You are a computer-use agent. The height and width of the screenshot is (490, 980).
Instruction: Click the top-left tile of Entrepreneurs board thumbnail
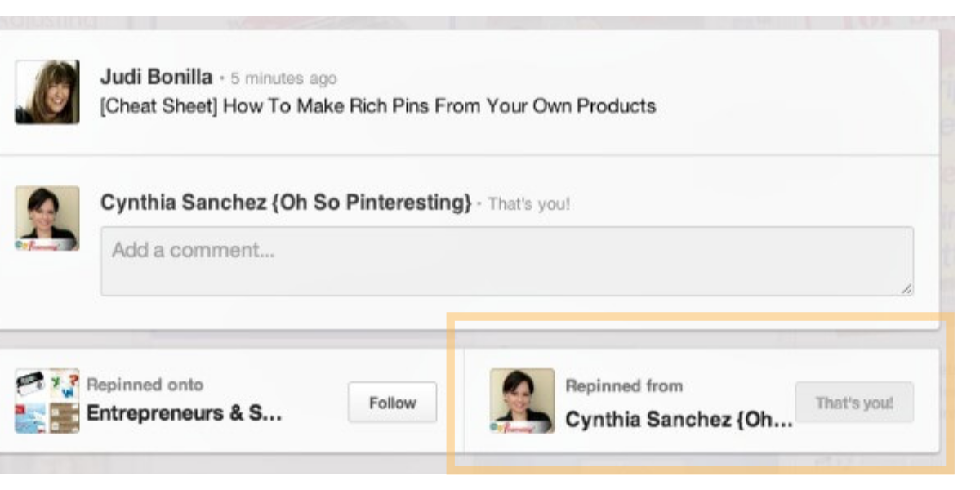pos(29,382)
